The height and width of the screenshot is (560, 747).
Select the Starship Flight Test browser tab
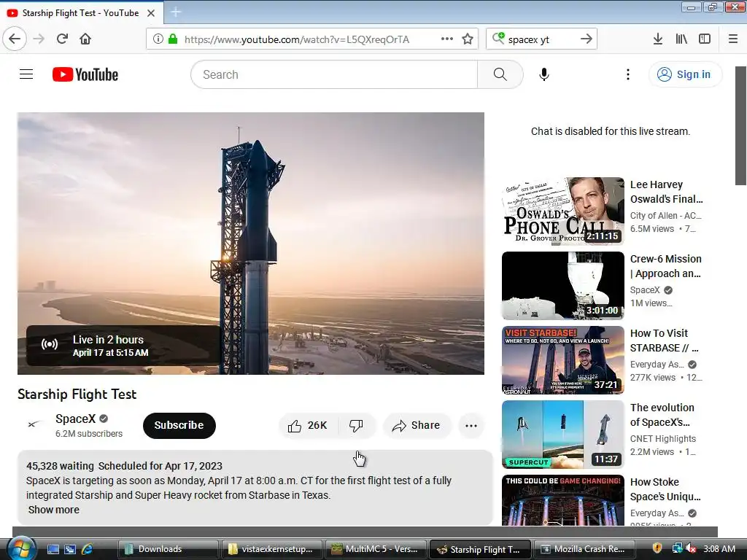(81, 13)
